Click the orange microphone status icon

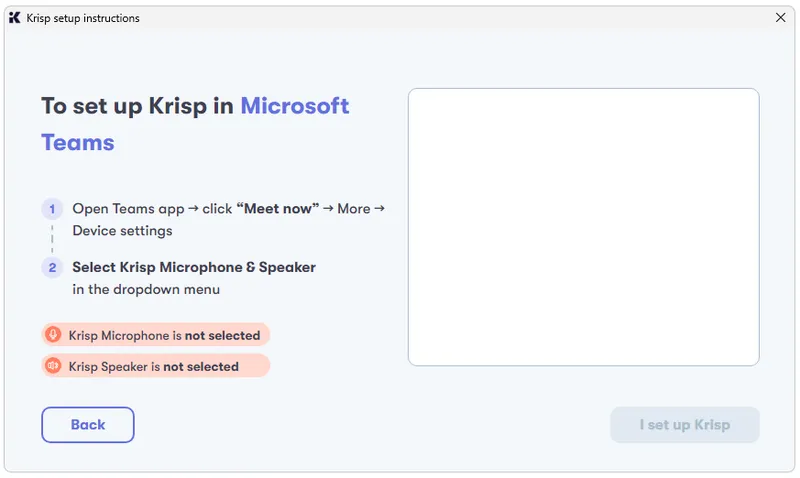tap(53, 335)
